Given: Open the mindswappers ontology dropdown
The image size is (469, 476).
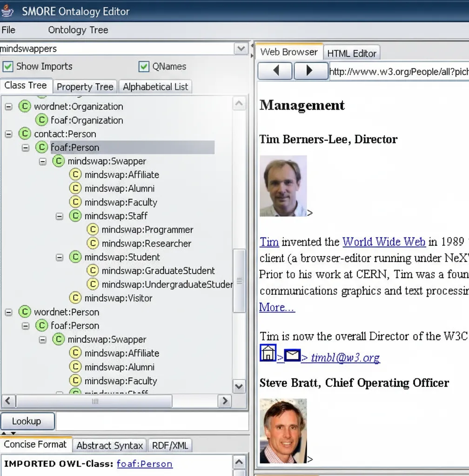Looking at the screenshot, I should click(241, 48).
